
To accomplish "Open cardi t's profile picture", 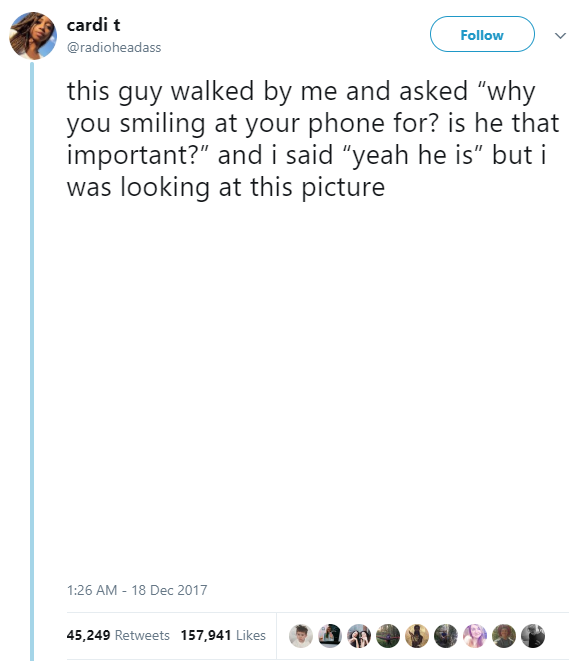I will pos(33,36).
